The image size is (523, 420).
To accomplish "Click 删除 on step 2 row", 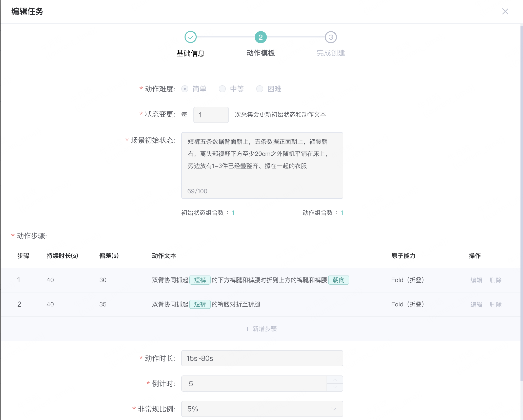I will coord(495,304).
